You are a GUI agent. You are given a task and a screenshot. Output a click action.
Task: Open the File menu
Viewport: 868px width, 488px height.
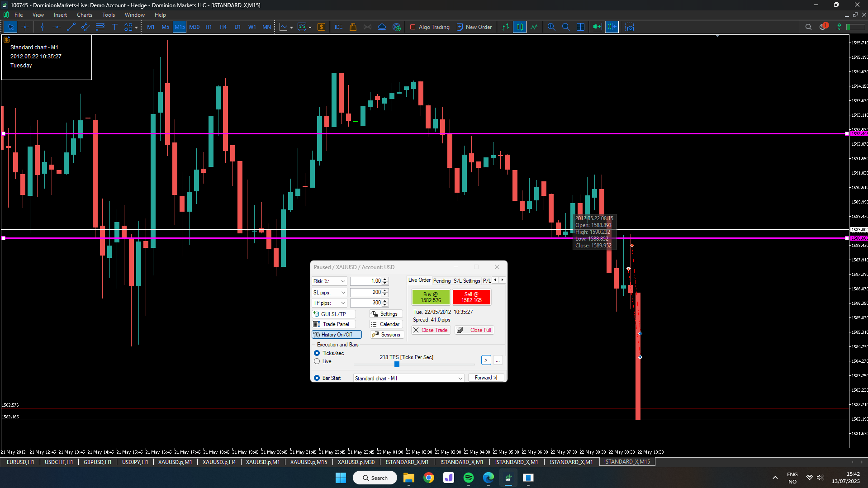click(19, 15)
